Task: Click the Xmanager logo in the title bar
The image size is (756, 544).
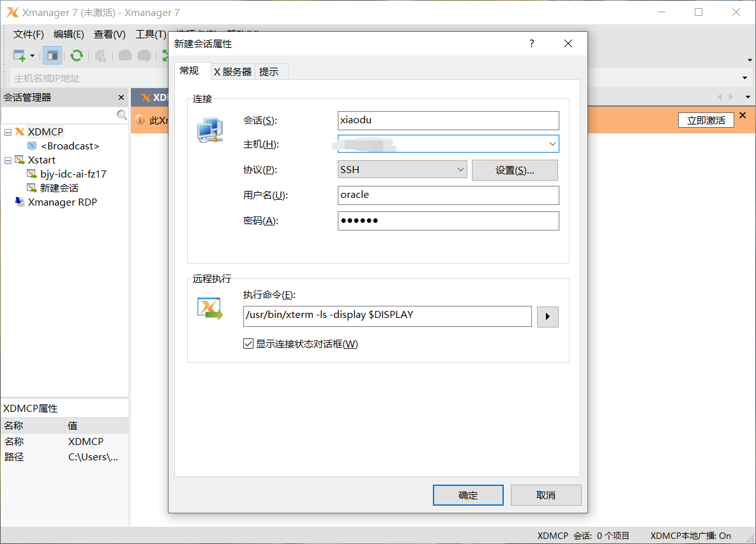Action: (13, 12)
